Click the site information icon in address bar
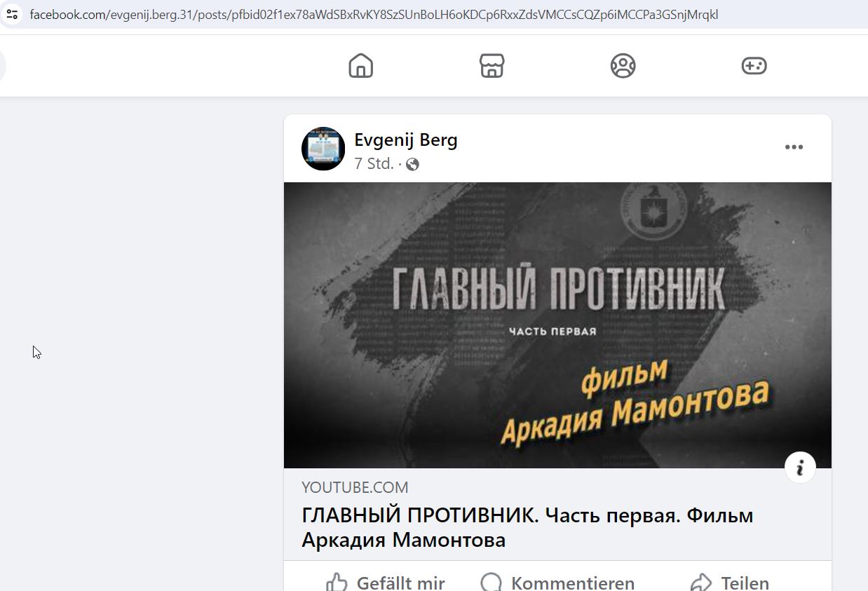Screen dimensions: 868x591 tap(12, 14)
